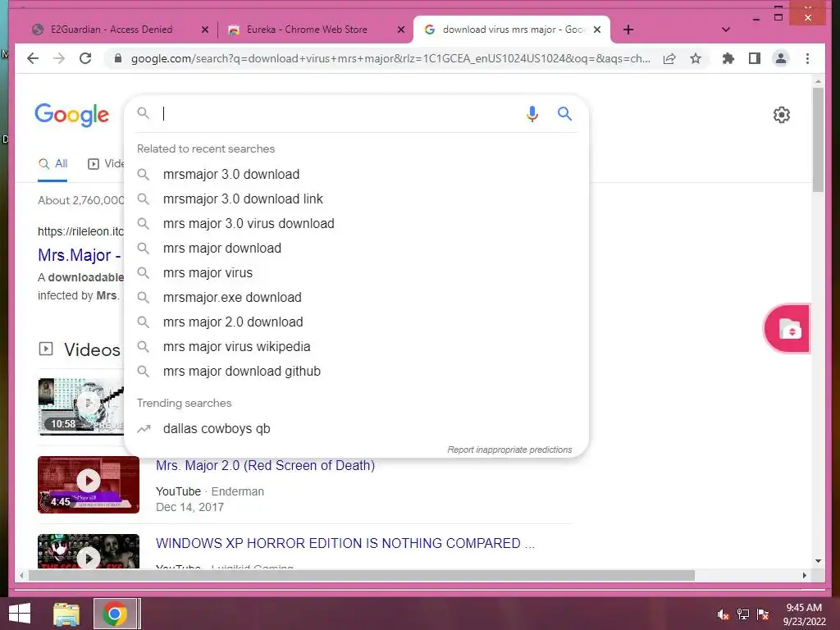This screenshot has height=630, width=840.
Task: Select mrs major virus wikipedia suggestion
Action: (356, 347)
